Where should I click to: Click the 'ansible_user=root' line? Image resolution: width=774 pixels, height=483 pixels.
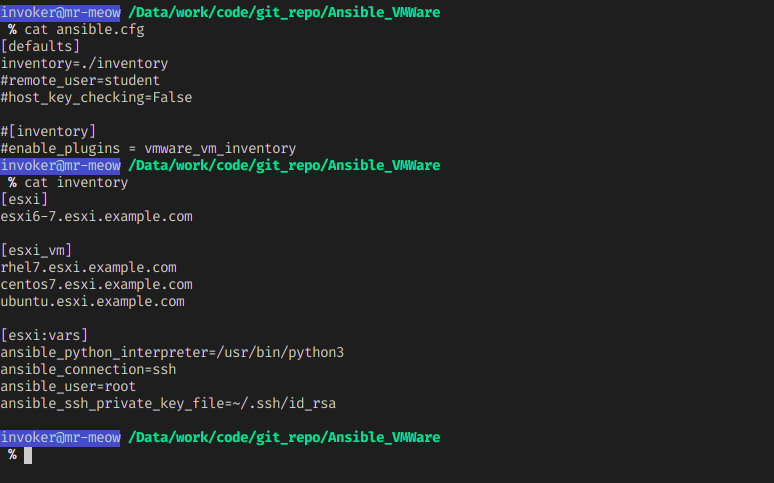tap(68, 387)
